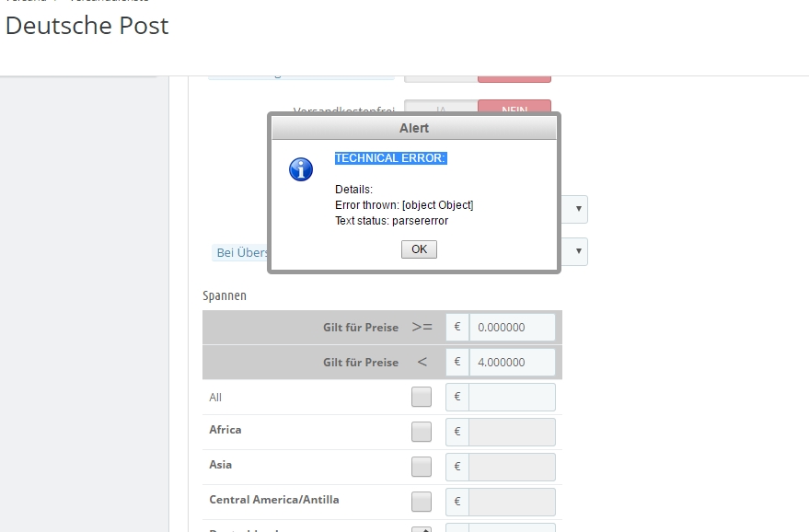Click the price field in the Asia row
The image size is (809, 532).
click(x=512, y=467)
